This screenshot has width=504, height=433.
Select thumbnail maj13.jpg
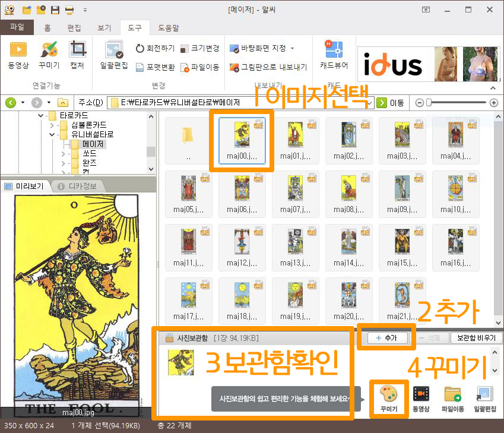[296, 247]
